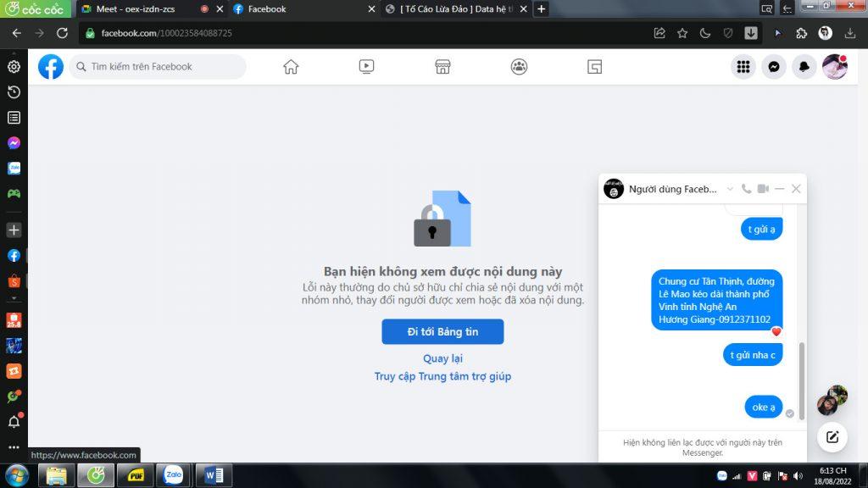Open Facebook Home feed icon
Screen dimensions: 868x488
[291, 67]
